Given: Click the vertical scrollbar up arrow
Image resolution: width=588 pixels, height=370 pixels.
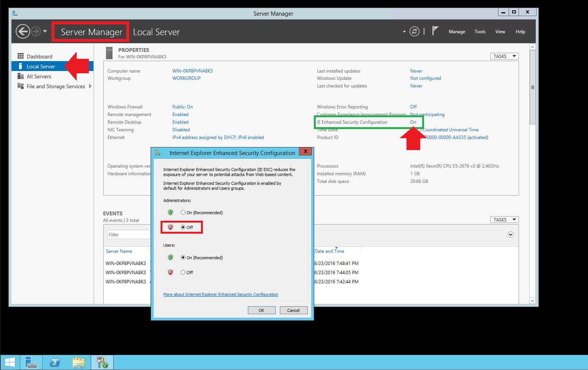Looking at the screenshot, I should [533, 47].
